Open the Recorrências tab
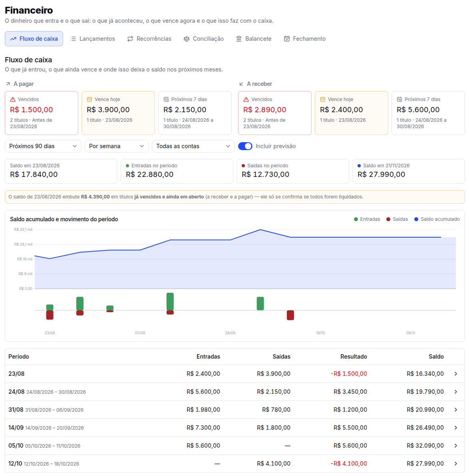Image resolution: width=469 pixels, height=476 pixels. [x=149, y=39]
